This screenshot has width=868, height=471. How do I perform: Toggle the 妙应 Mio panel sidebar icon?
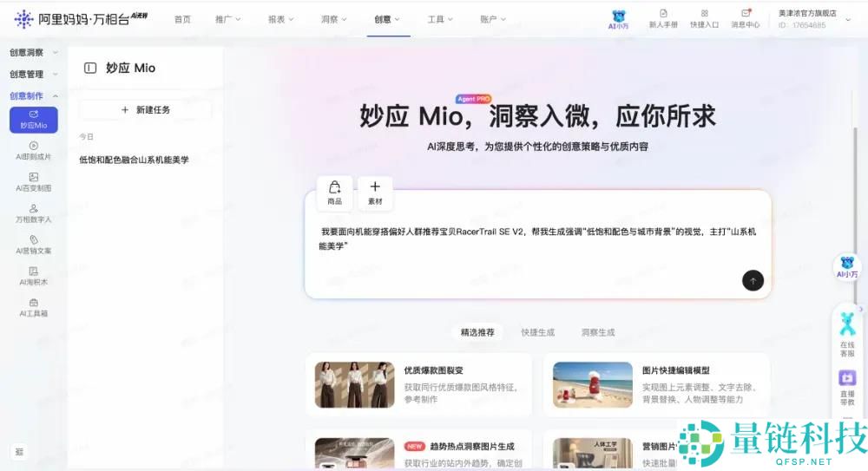(90, 68)
